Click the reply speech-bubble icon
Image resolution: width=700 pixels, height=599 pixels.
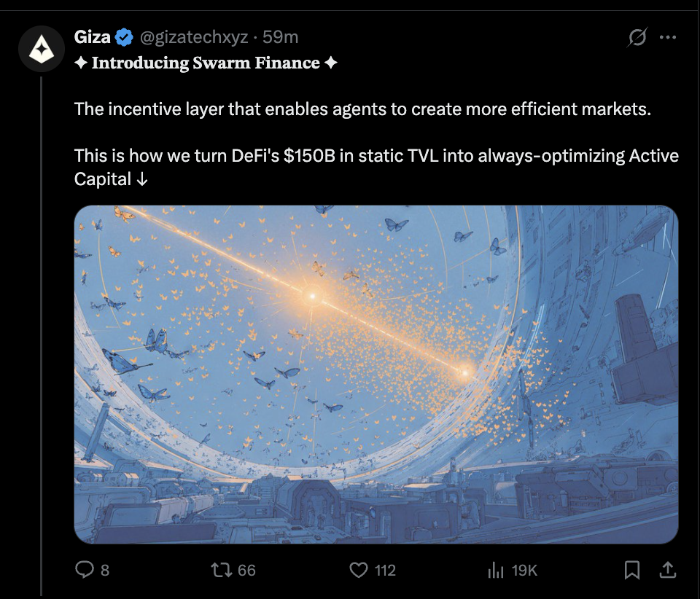point(85,570)
